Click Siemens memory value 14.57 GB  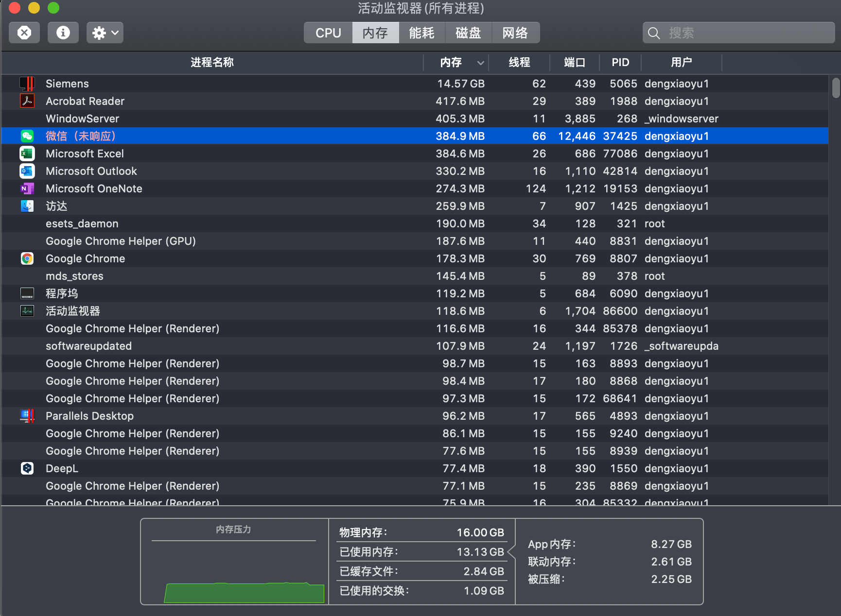[x=461, y=84]
